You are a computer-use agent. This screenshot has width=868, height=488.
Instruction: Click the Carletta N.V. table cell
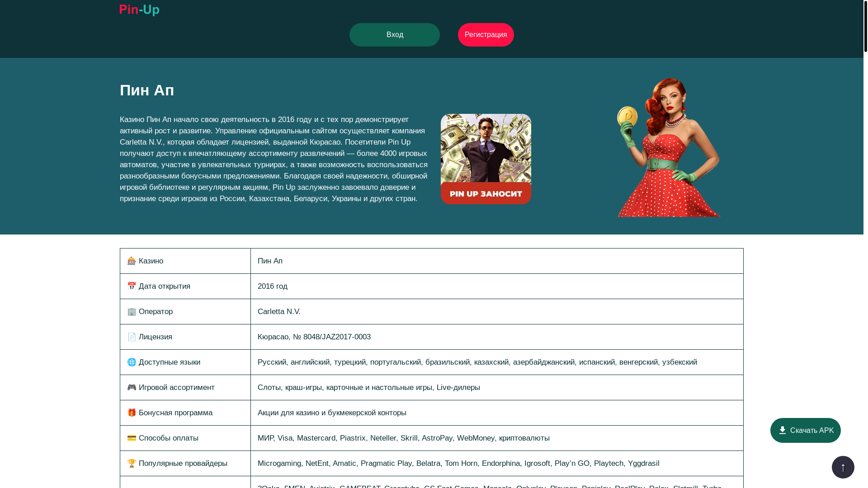click(497, 311)
